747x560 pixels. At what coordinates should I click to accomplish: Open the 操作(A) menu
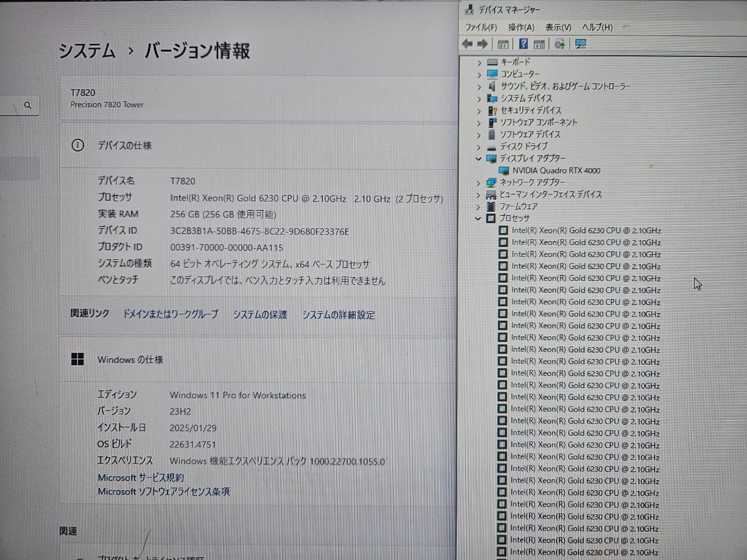521,27
